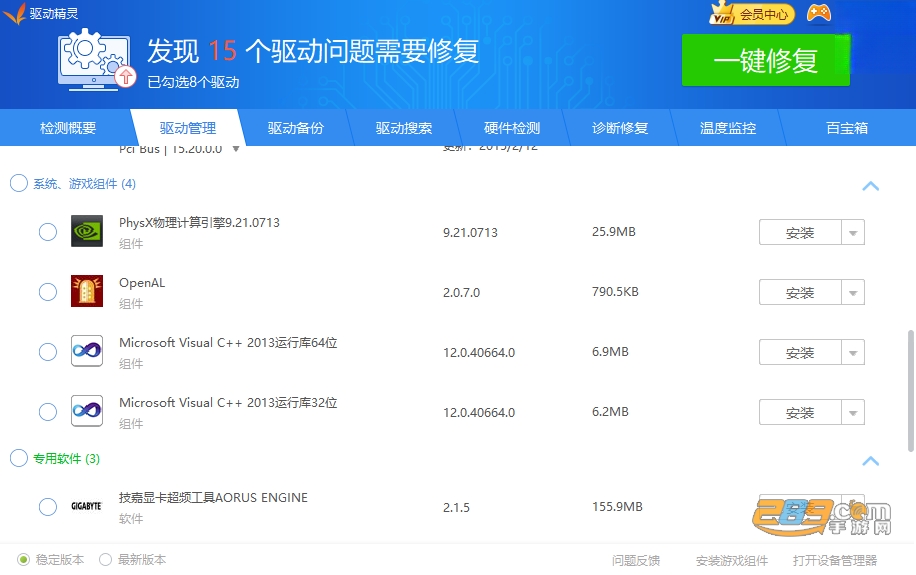Install Visual C++ 2013 32位 via 安装
The width and height of the screenshot is (916, 575).
point(800,413)
